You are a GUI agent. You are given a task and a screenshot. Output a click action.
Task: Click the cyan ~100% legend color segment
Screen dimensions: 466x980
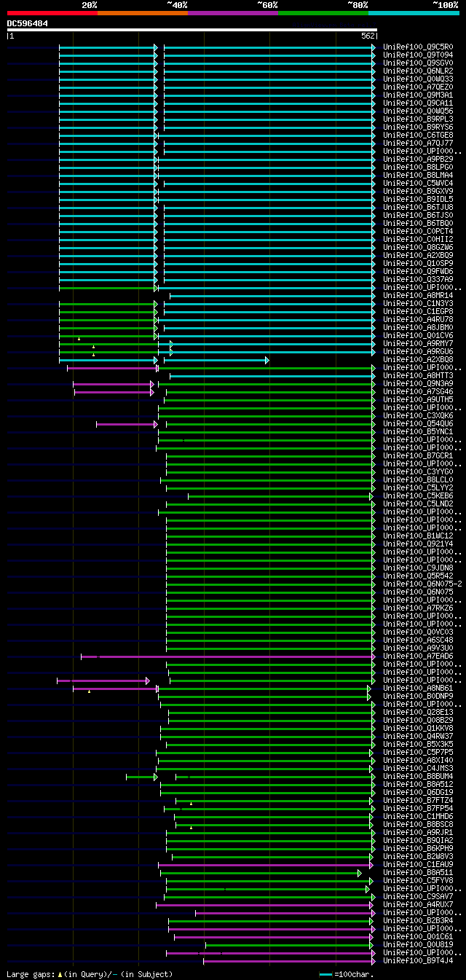click(x=413, y=13)
